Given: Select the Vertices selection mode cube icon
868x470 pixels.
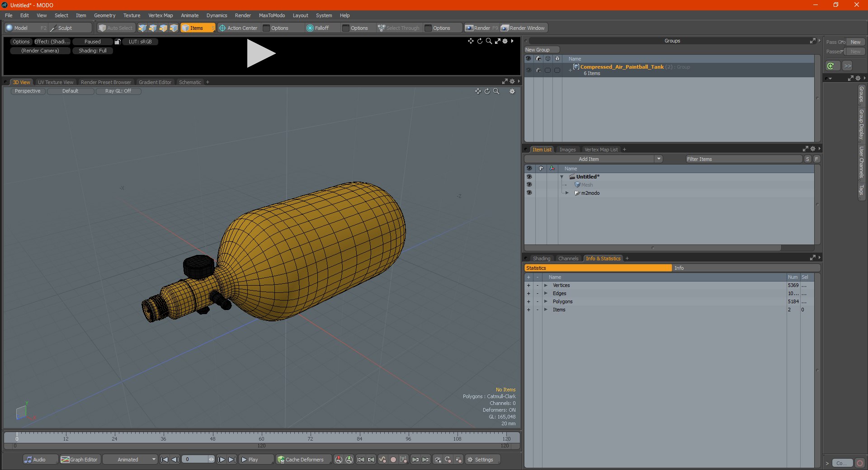Looking at the screenshot, I should [142, 28].
